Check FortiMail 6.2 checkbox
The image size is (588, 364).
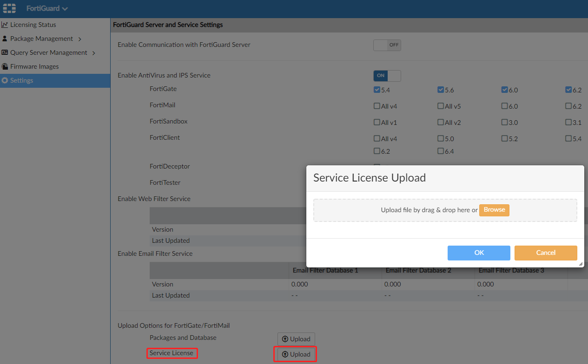tap(568, 106)
